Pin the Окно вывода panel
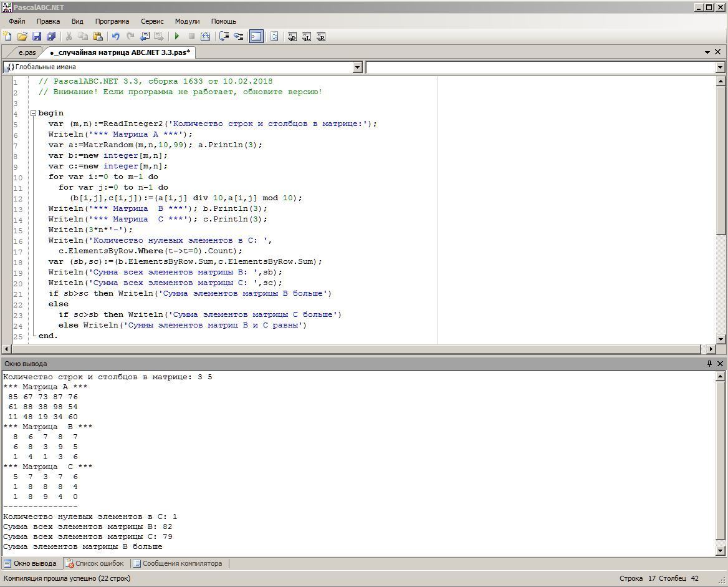This screenshot has width=728, height=587. point(709,364)
